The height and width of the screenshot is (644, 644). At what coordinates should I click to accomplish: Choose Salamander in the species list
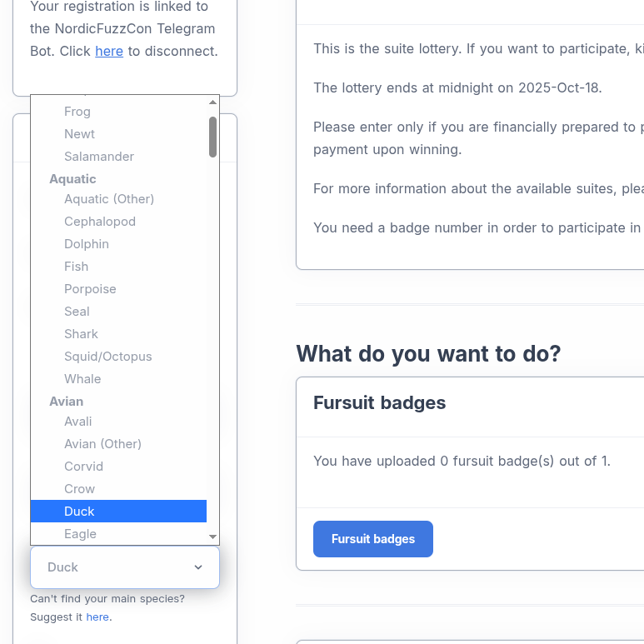[99, 157]
